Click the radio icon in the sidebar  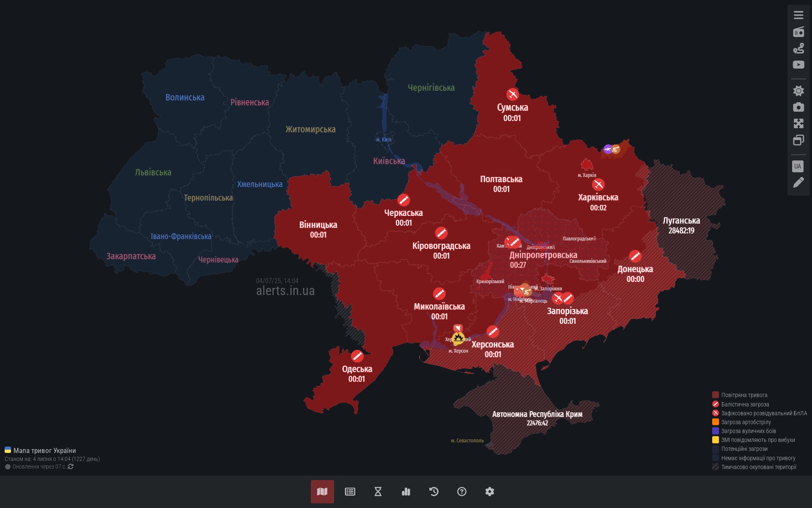click(x=798, y=32)
